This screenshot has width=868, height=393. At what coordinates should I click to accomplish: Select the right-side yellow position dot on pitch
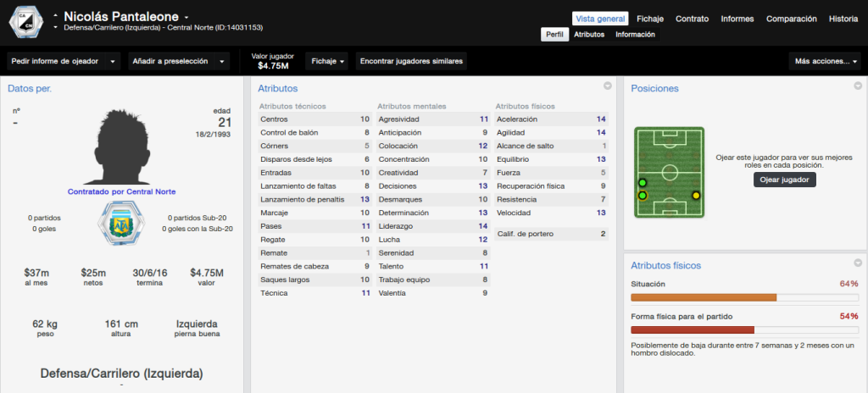(695, 196)
